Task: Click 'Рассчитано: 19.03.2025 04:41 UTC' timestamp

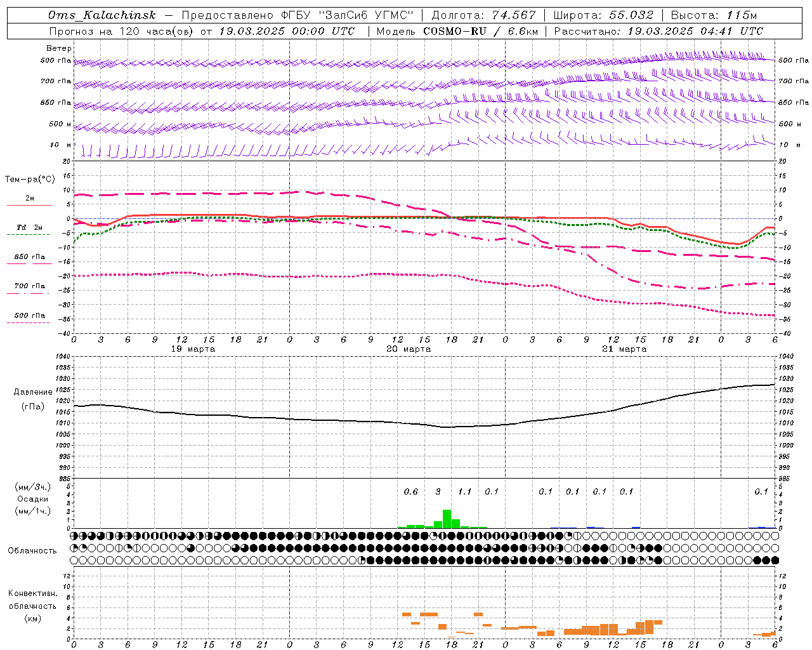Action: [658, 31]
